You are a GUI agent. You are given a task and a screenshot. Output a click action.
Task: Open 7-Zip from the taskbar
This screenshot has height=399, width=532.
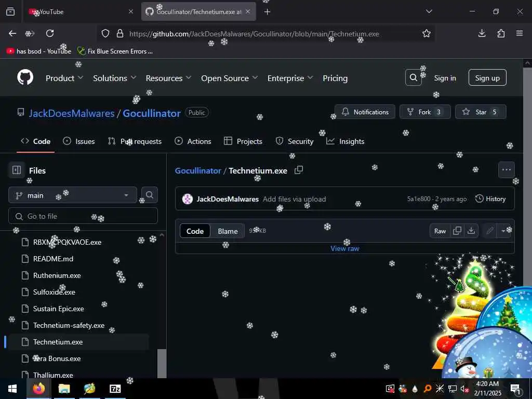[115, 389]
